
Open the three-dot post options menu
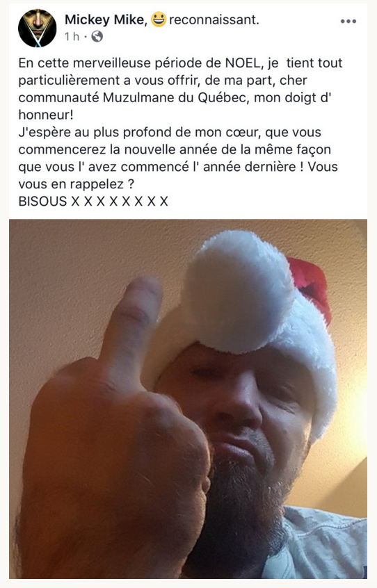pos(348,22)
